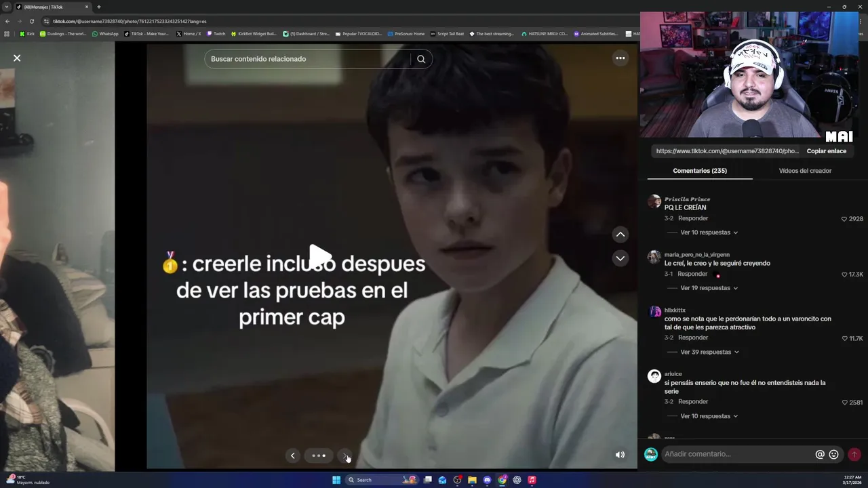
Task: Show next photo slide arrow
Action: point(345,455)
